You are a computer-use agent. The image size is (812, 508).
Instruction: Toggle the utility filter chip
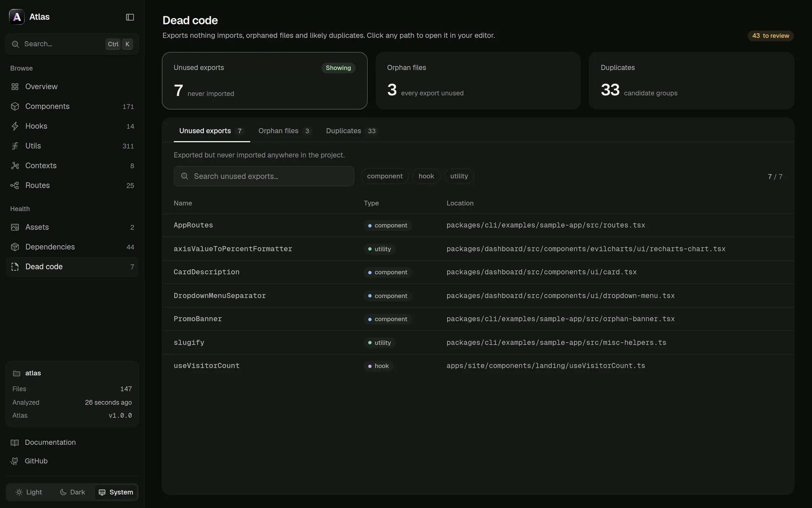tap(459, 176)
